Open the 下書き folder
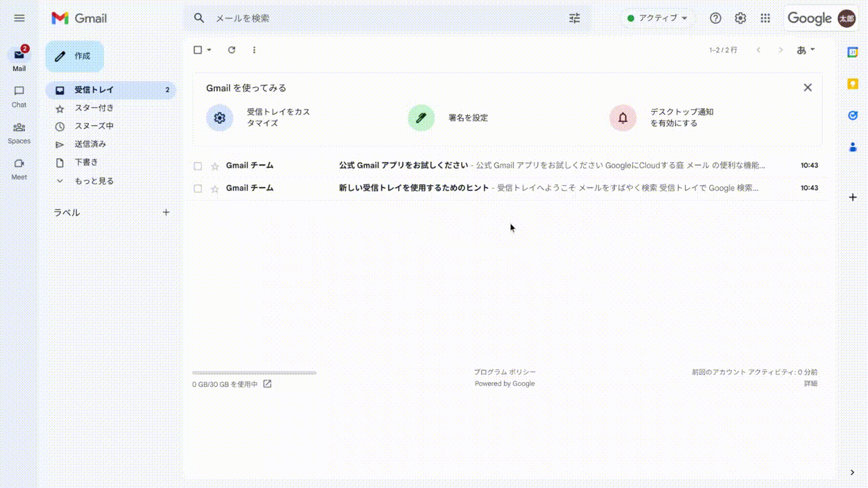 click(x=111, y=163)
